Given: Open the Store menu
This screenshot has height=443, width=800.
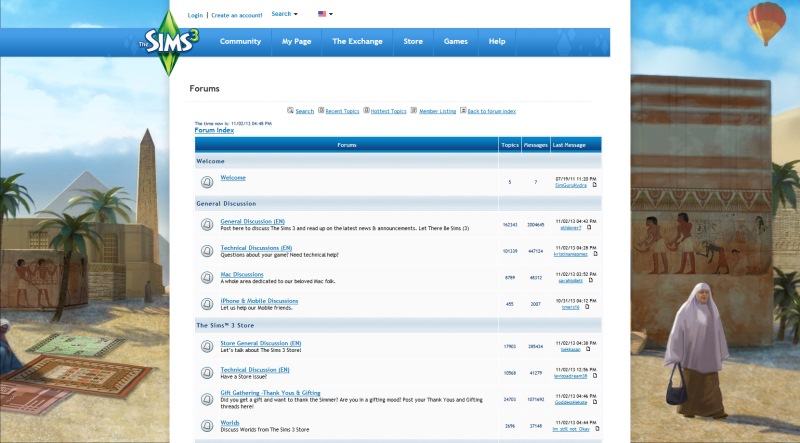Looking at the screenshot, I should click(x=413, y=42).
